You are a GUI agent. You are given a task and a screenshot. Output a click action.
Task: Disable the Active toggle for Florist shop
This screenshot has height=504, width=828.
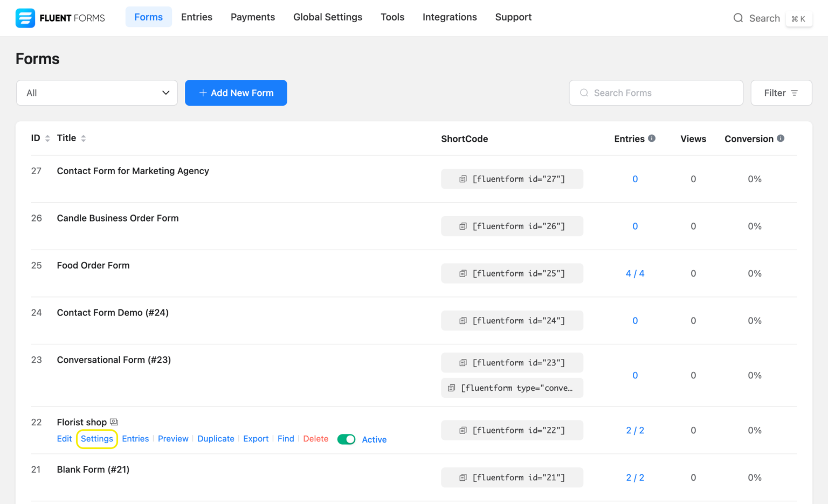pos(346,439)
